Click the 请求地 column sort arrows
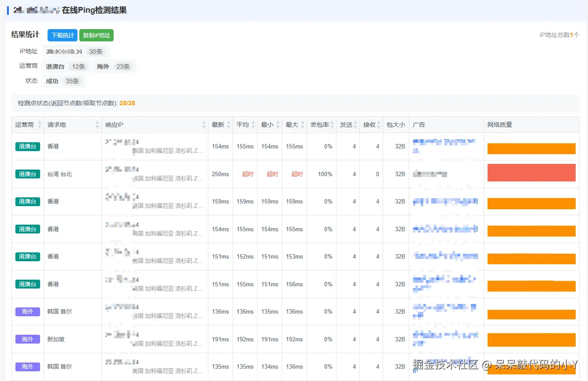The image size is (588, 381). 97,125
